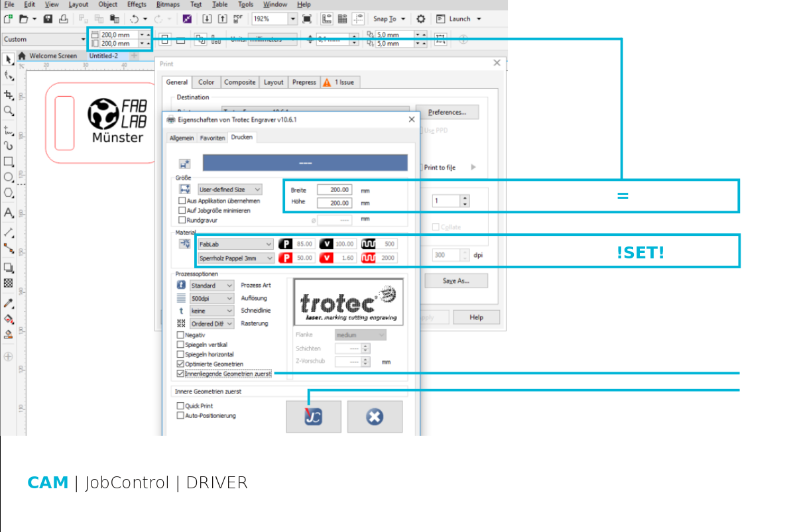
Task: Select the Text tool
Action: coord(9,213)
